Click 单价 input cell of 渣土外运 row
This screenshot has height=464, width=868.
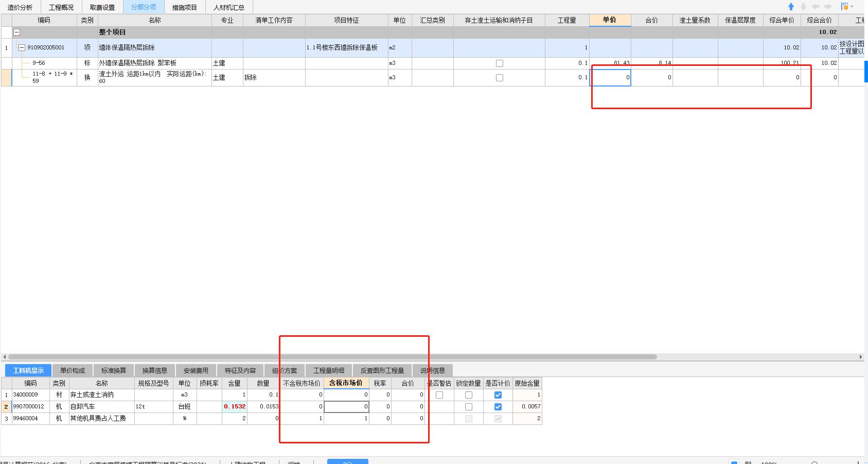pos(610,78)
